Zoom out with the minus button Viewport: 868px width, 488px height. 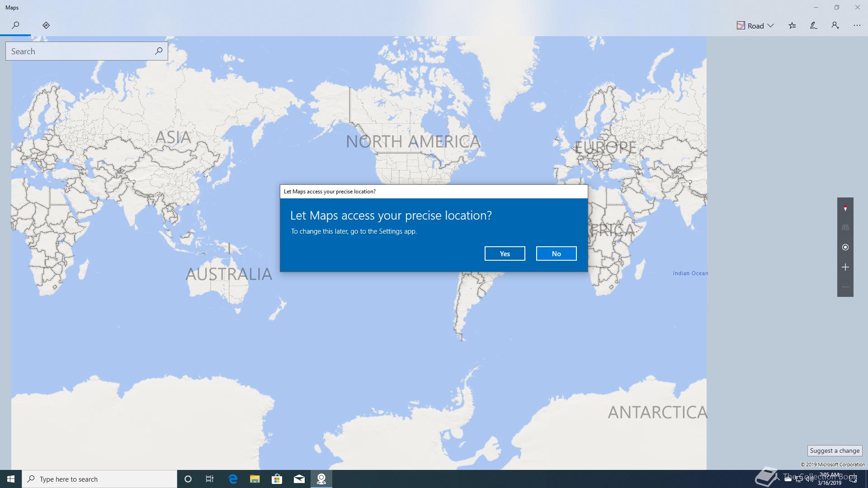(845, 287)
